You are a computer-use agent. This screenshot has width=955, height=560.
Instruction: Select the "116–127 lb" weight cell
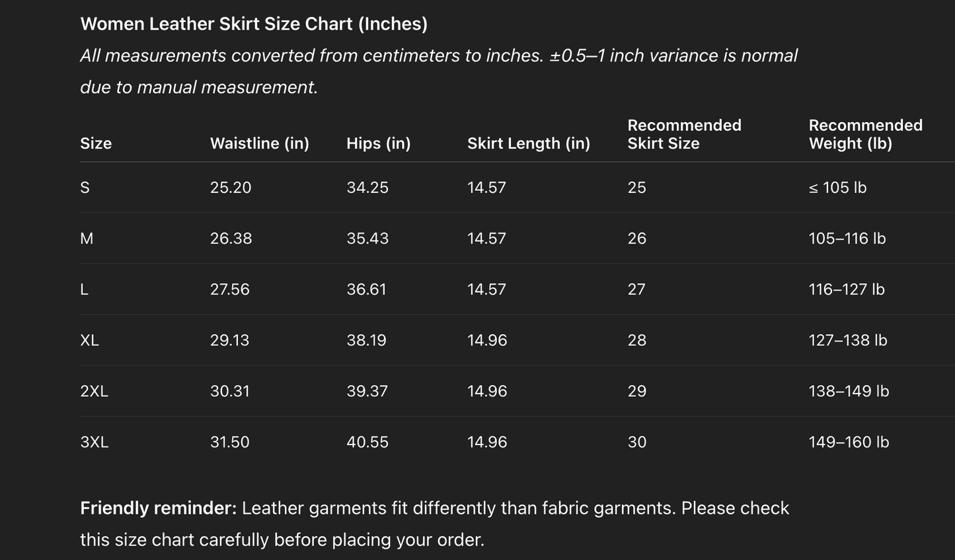847,289
